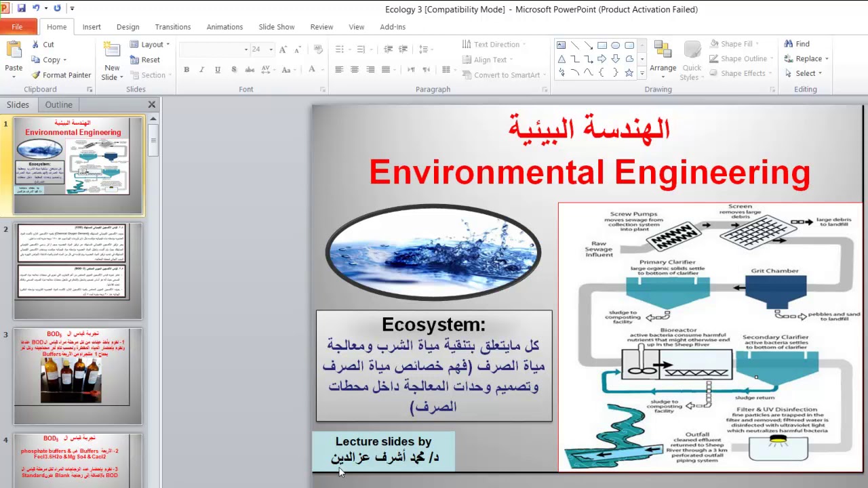Go to the Slide Show tab

click(x=277, y=27)
